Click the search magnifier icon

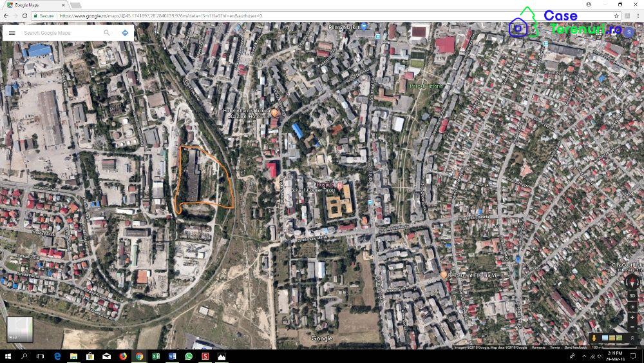click(x=107, y=33)
